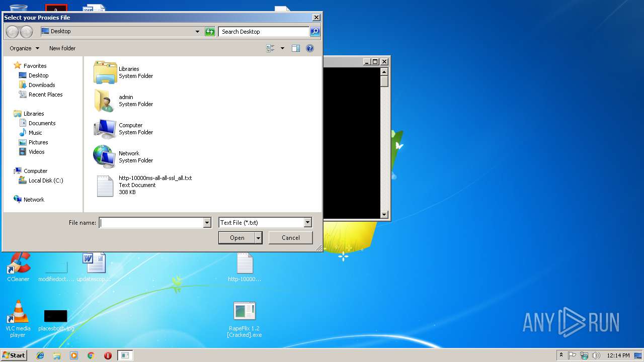Click the Forward navigation arrow
The image size is (644, 362).
(26, 32)
